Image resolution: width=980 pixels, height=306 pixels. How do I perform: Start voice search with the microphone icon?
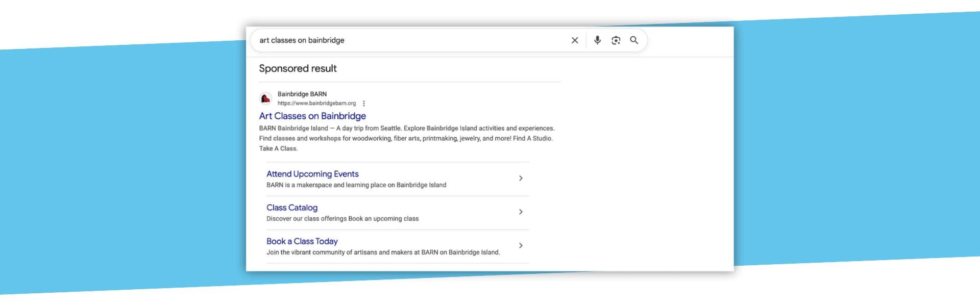(x=597, y=40)
